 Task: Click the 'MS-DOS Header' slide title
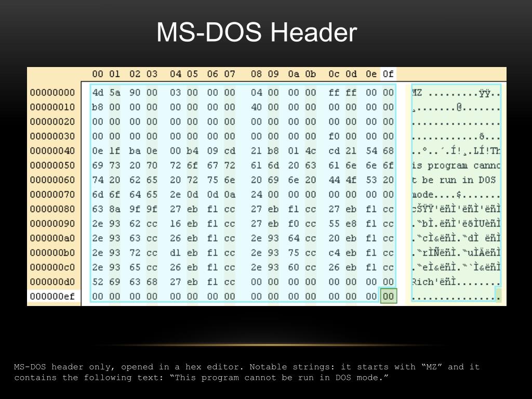(x=257, y=32)
